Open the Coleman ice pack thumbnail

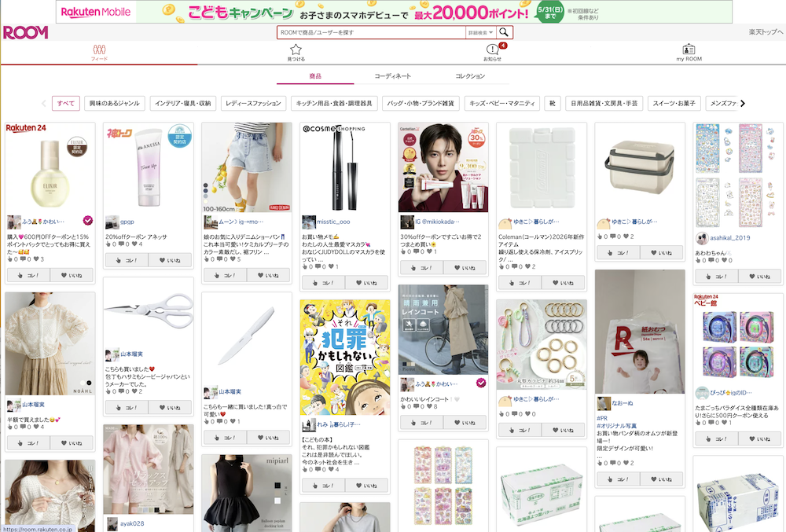542,168
